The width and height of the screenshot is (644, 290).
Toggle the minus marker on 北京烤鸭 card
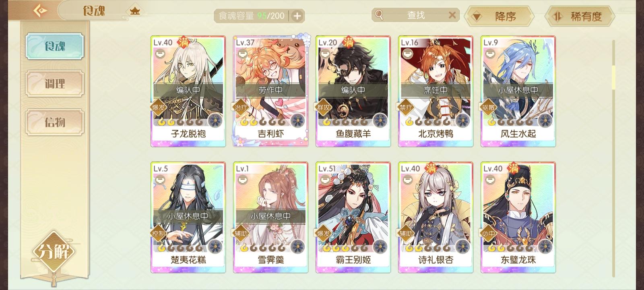[408, 53]
